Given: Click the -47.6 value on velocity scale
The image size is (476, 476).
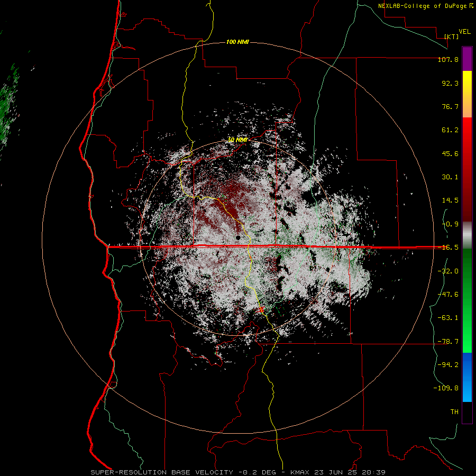Looking at the screenshot, I should pyautogui.click(x=448, y=295).
